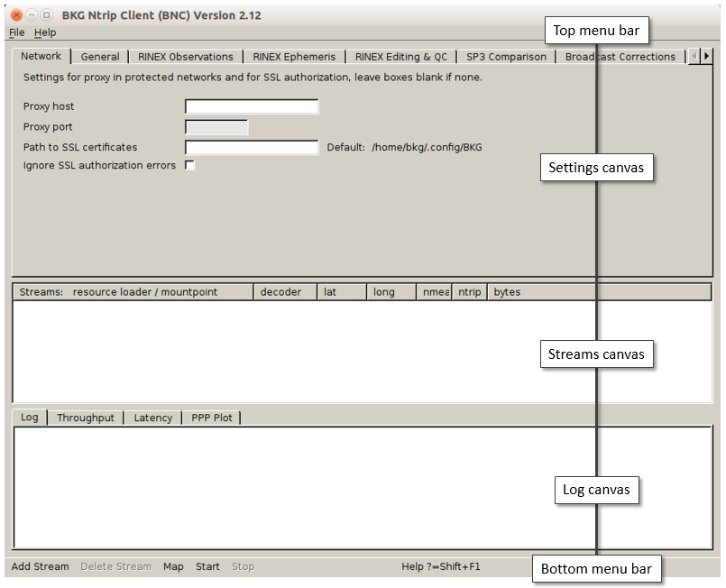Open the File menu
The height and width of the screenshot is (588, 726).
(16, 32)
